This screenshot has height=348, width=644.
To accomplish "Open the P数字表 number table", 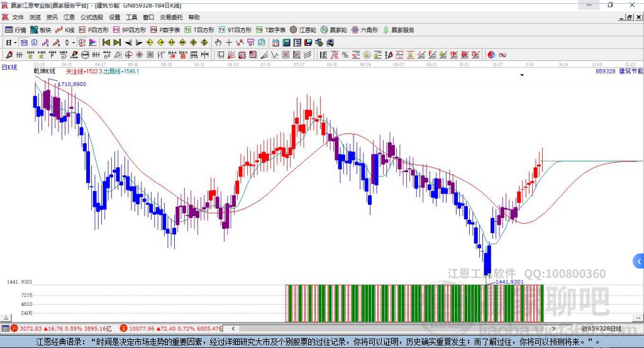I will click(x=165, y=30).
